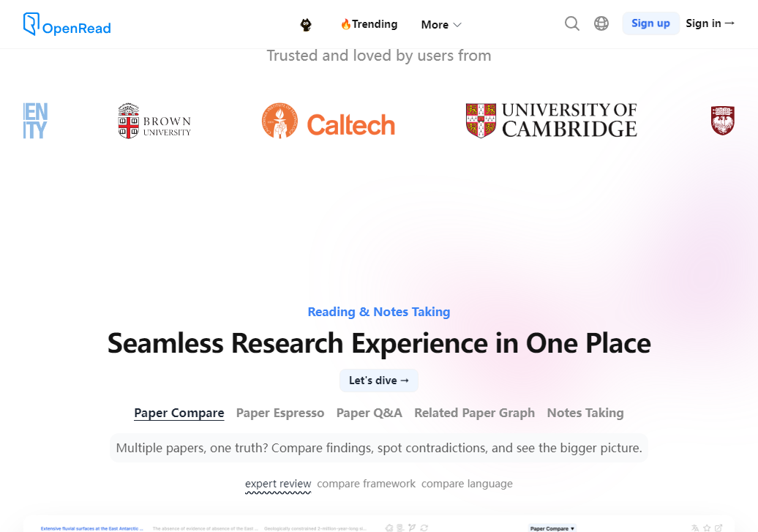Select the compare framework option

click(366, 484)
